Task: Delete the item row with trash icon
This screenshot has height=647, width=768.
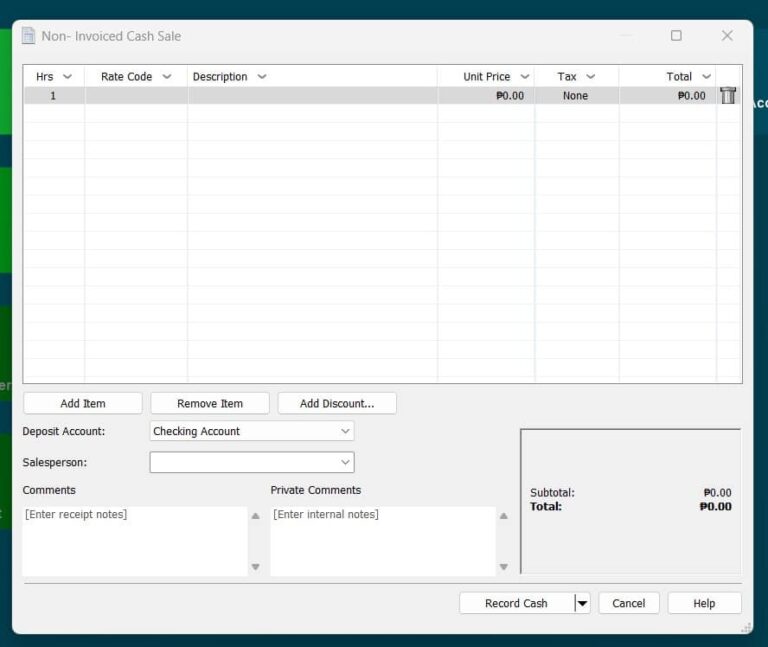Action: tap(728, 96)
